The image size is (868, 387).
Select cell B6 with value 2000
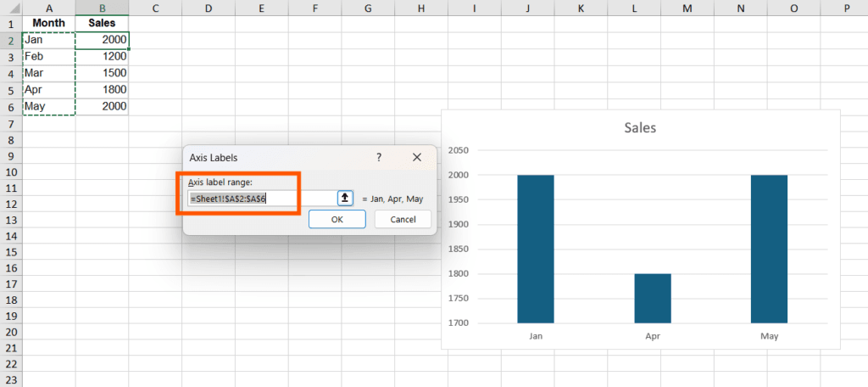102,106
